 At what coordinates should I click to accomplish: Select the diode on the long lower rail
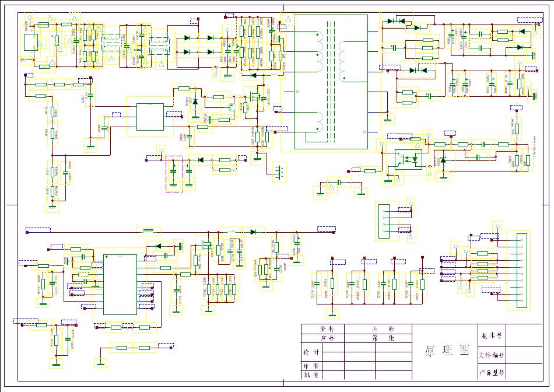click(x=253, y=232)
